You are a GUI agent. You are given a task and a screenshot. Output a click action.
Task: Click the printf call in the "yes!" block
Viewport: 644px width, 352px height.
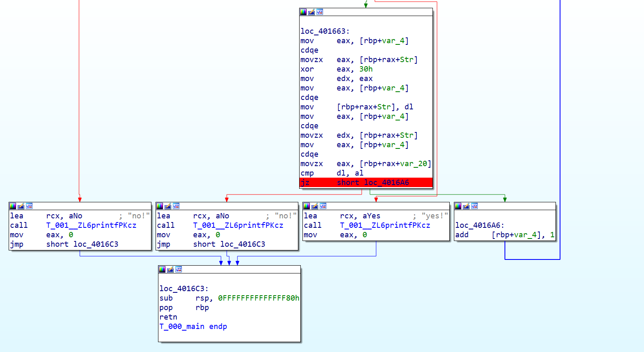click(x=384, y=225)
